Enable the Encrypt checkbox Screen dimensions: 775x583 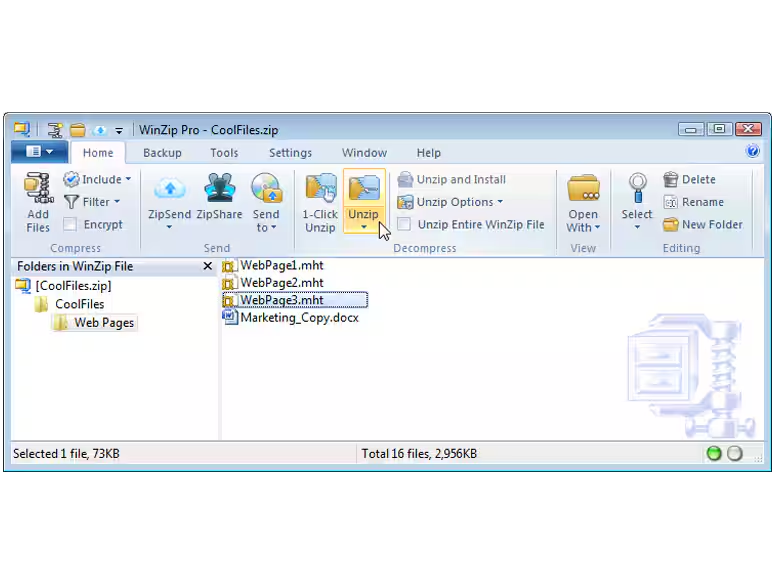(70, 224)
